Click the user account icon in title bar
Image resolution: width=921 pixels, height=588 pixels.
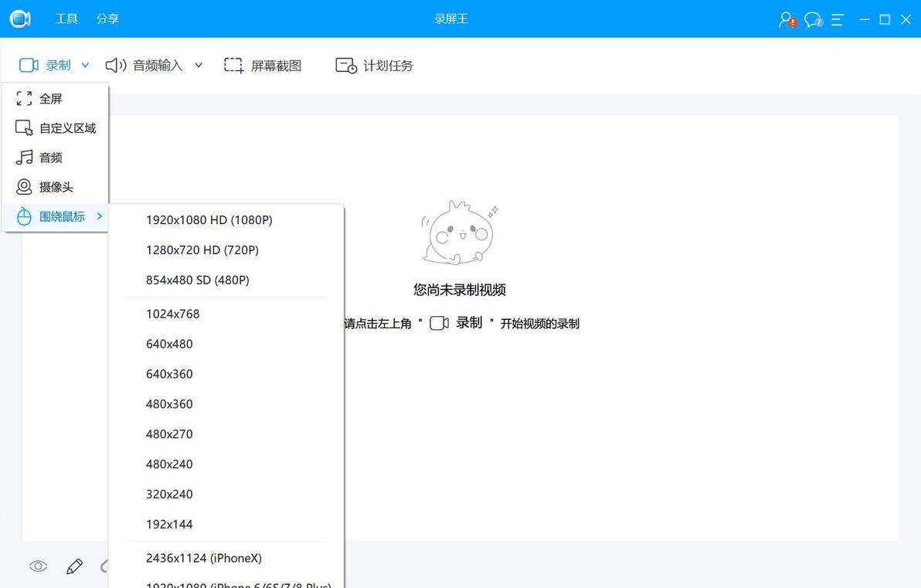coord(787,19)
